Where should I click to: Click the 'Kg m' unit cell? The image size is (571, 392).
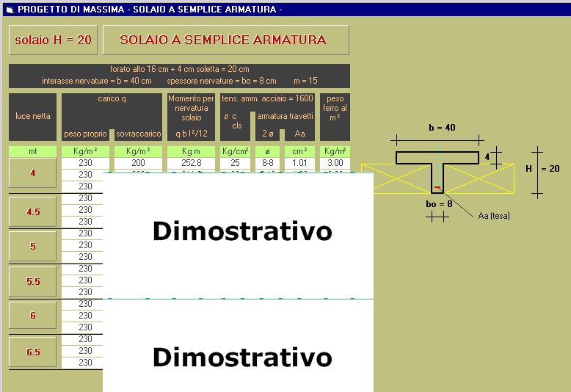pyautogui.click(x=191, y=151)
